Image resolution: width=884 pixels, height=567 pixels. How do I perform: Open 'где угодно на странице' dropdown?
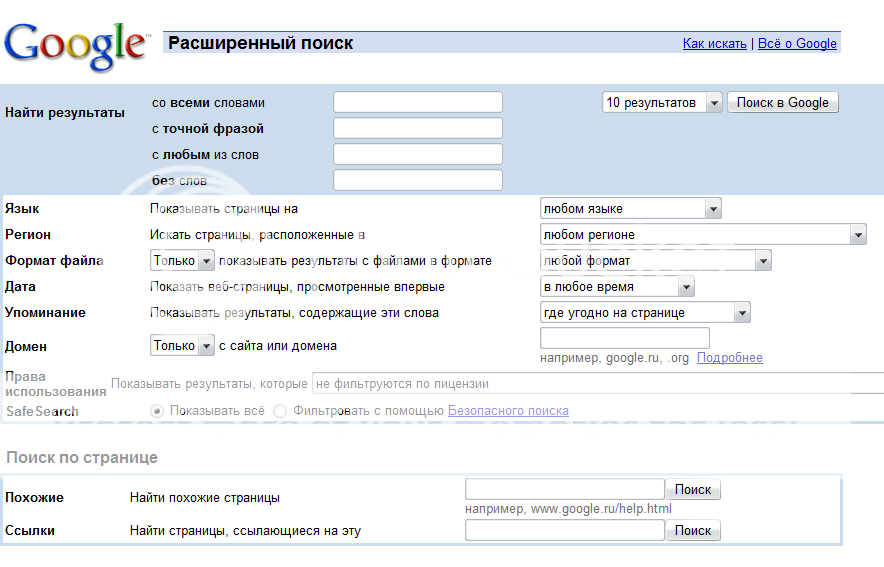point(645,313)
